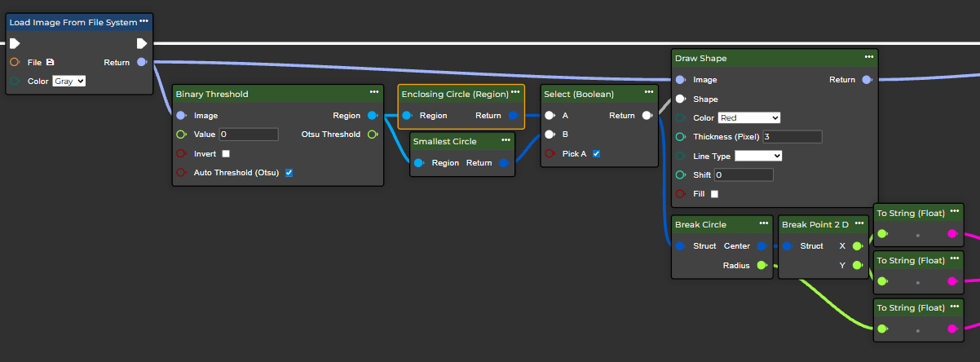Click the execution output arrow on Load Image node
This screenshot has height=362, width=980.
point(142,43)
